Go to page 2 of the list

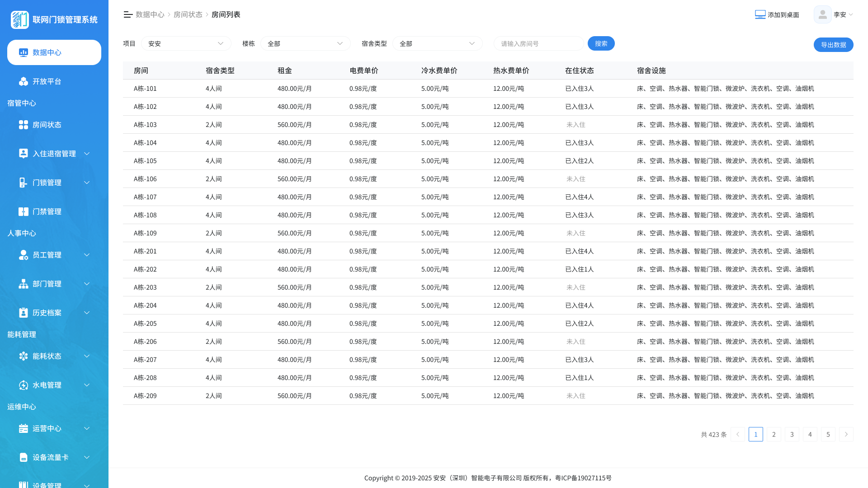coord(774,434)
